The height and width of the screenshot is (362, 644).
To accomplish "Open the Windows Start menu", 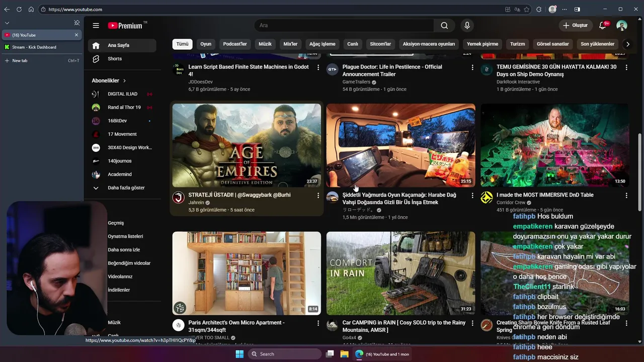I will click(239, 354).
